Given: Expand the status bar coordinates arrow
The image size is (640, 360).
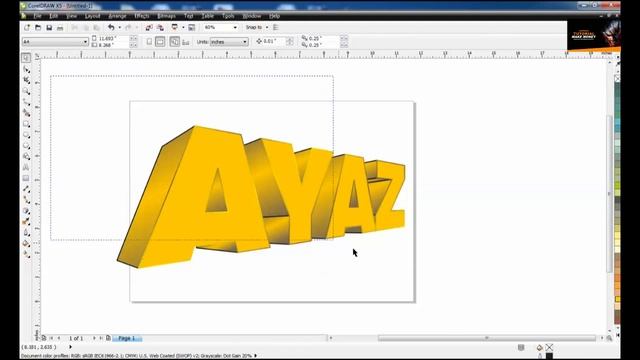Looking at the screenshot, I should click(70, 347).
